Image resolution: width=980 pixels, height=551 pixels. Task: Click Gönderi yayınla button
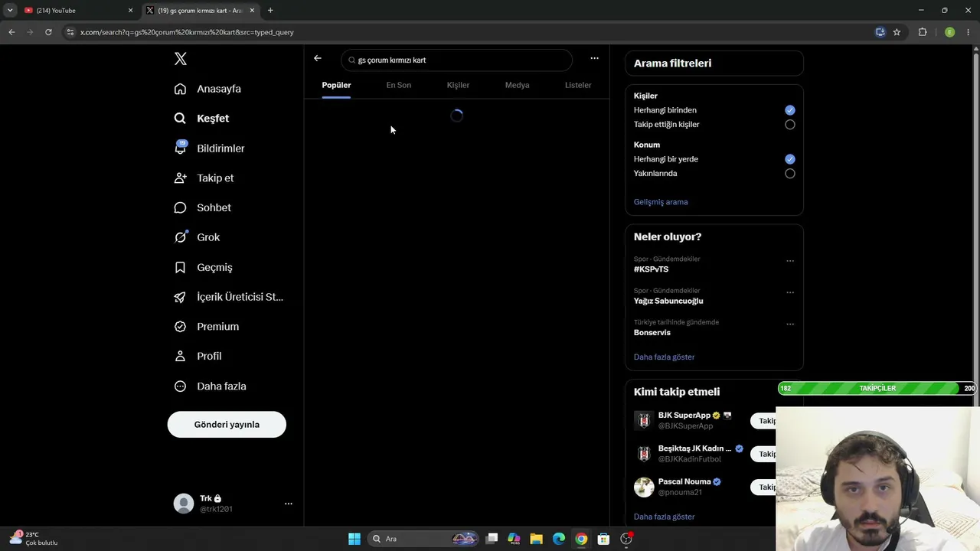point(227,425)
